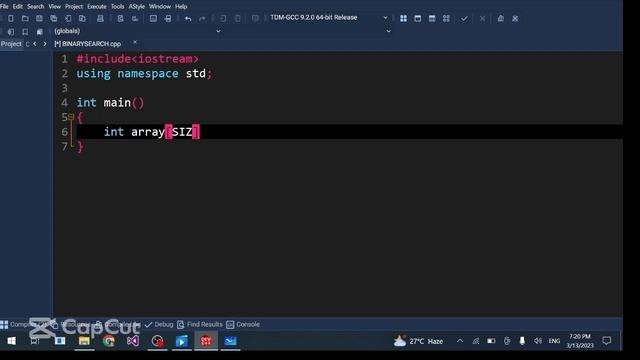Viewport: 640px width, 360px height.
Task: Open the volume control in tray
Action: pyautogui.click(x=538, y=341)
